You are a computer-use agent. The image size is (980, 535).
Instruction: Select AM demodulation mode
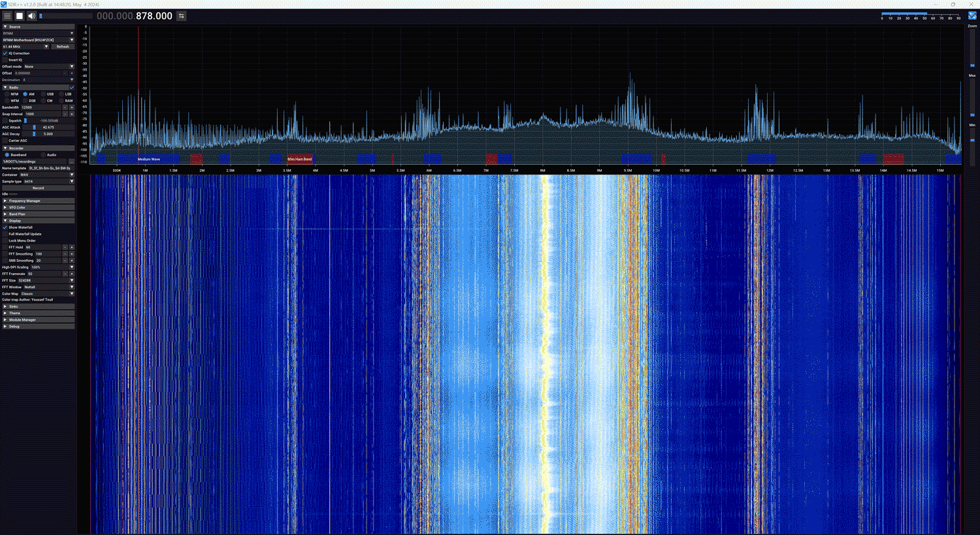[25, 94]
